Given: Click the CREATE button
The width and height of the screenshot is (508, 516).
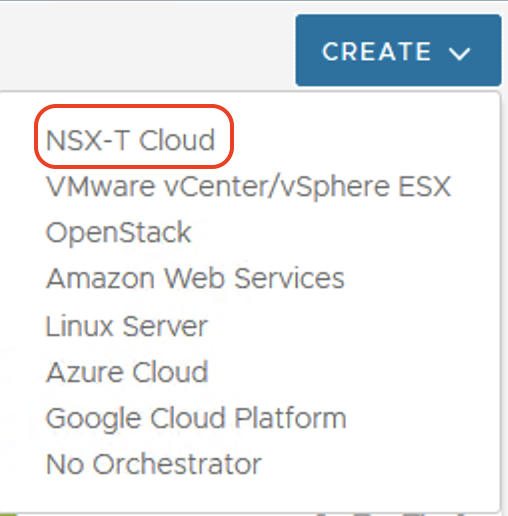Looking at the screenshot, I should pyautogui.click(x=398, y=50).
